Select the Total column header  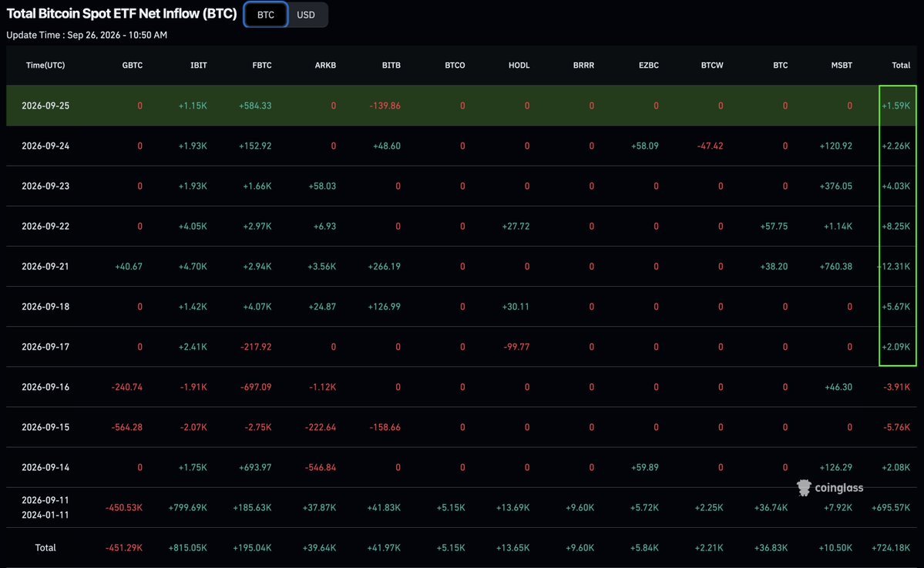[x=900, y=66]
